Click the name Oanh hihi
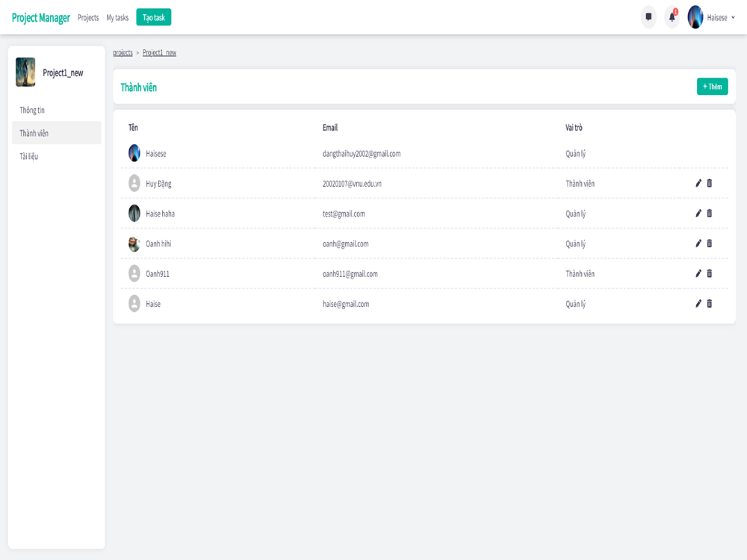Viewport: 747px width, 560px height. [x=158, y=243]
